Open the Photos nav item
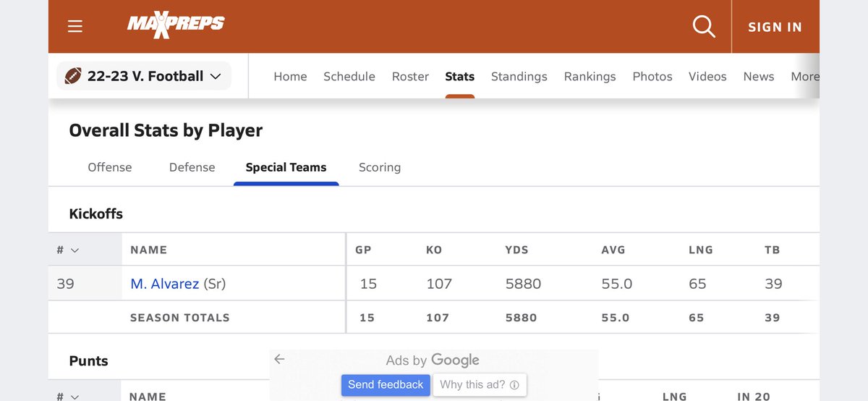 652,76
